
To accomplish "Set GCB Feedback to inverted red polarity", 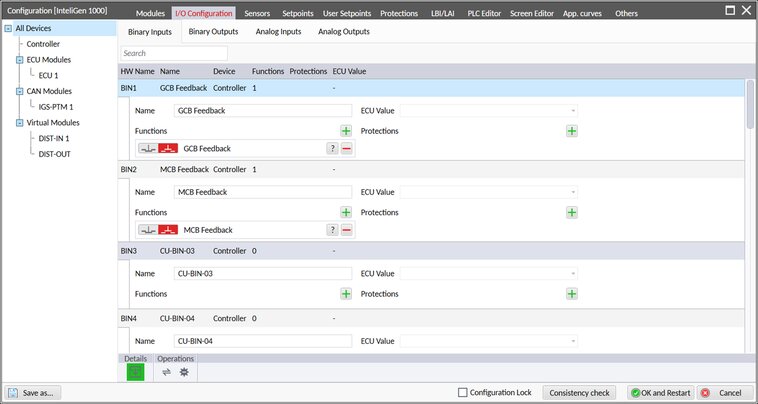I will [x=168, y=148].
